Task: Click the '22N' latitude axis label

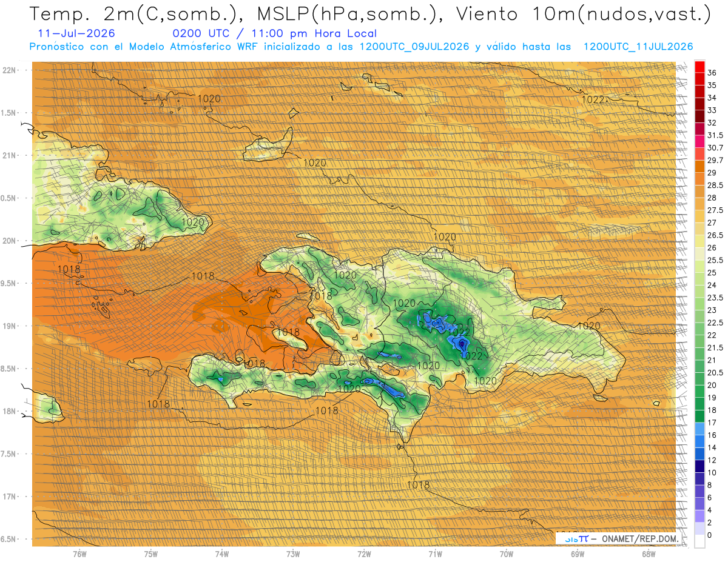Action: (x=8, y=70)
